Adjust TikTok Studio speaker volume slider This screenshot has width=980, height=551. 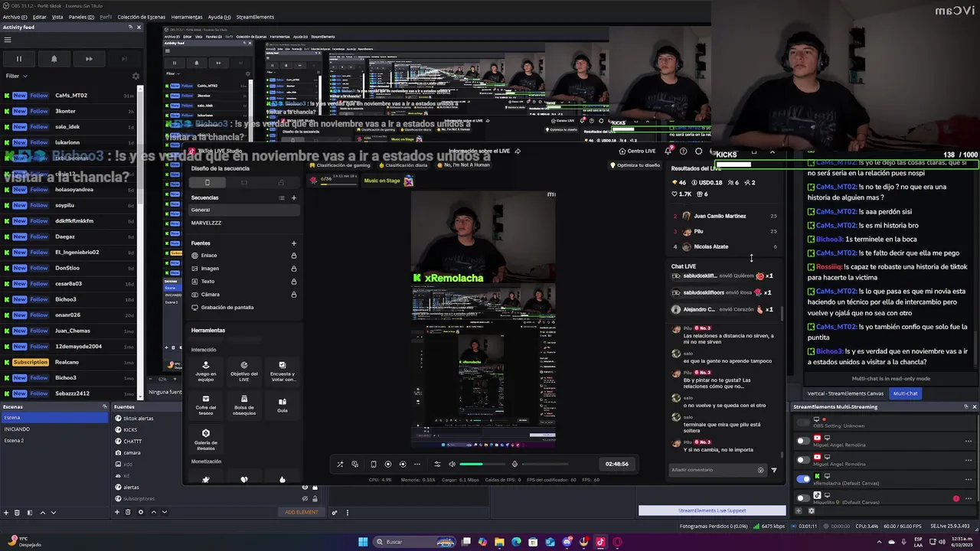pos(482,464)
